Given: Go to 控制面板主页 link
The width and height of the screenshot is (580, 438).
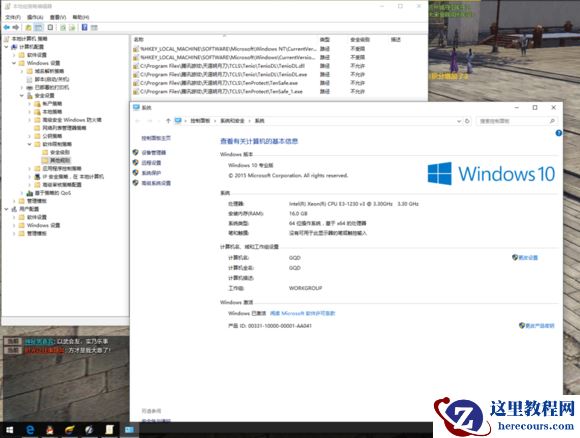Looking at the screenshot, I should pyautogui.click(x=156, y=138).
